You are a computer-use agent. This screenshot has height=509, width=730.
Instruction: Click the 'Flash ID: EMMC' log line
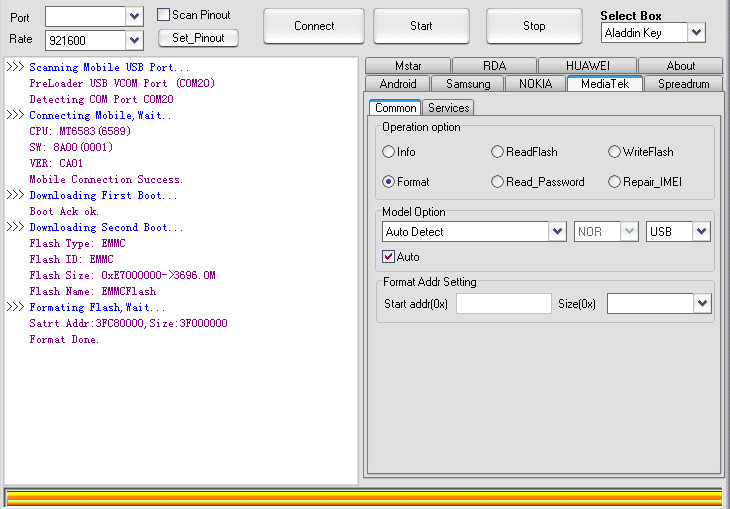71,259
